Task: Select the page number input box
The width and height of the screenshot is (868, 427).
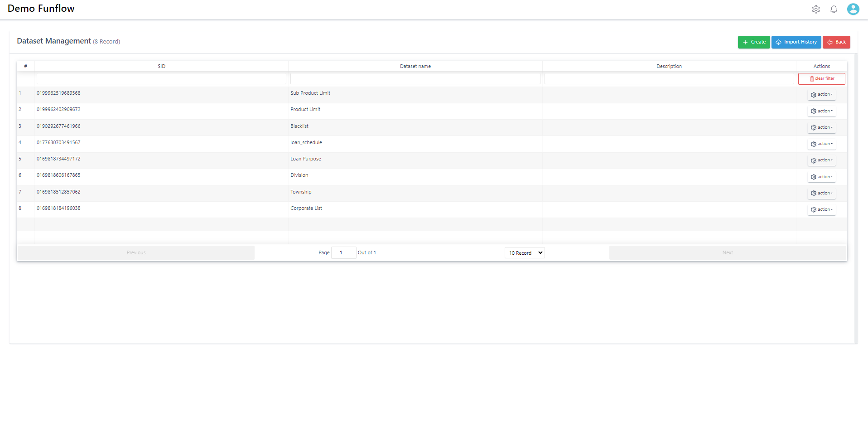Action: (343, 253)
